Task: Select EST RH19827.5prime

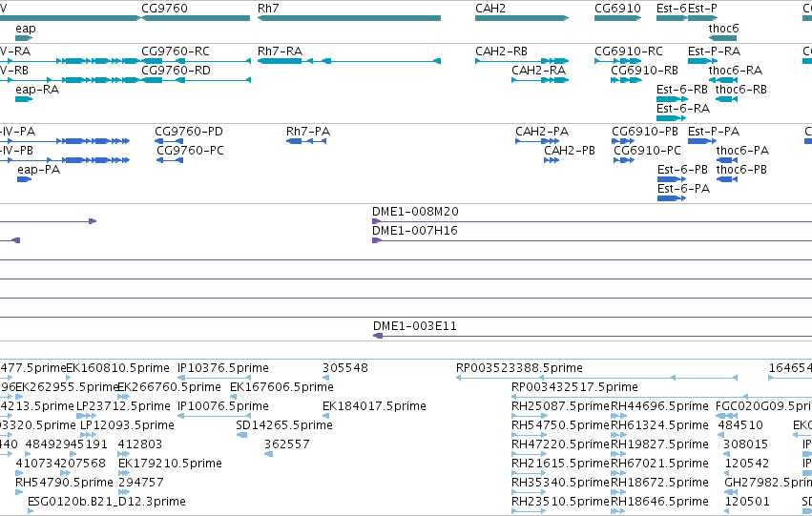Action: (618, 454)
